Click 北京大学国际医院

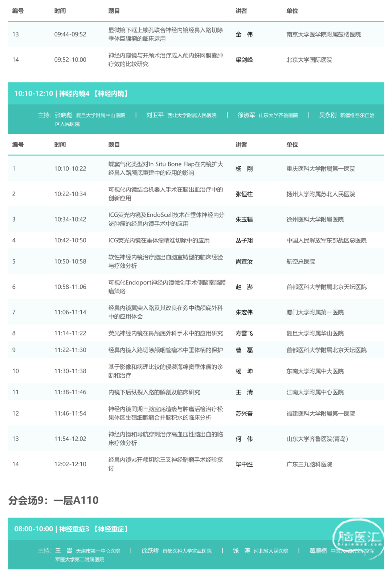pos(309,60)
